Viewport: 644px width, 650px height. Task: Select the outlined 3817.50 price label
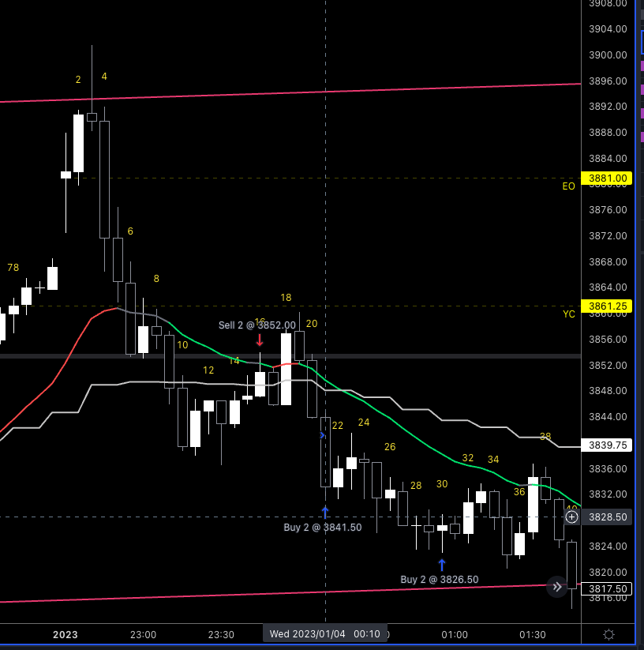coord(607,589)
